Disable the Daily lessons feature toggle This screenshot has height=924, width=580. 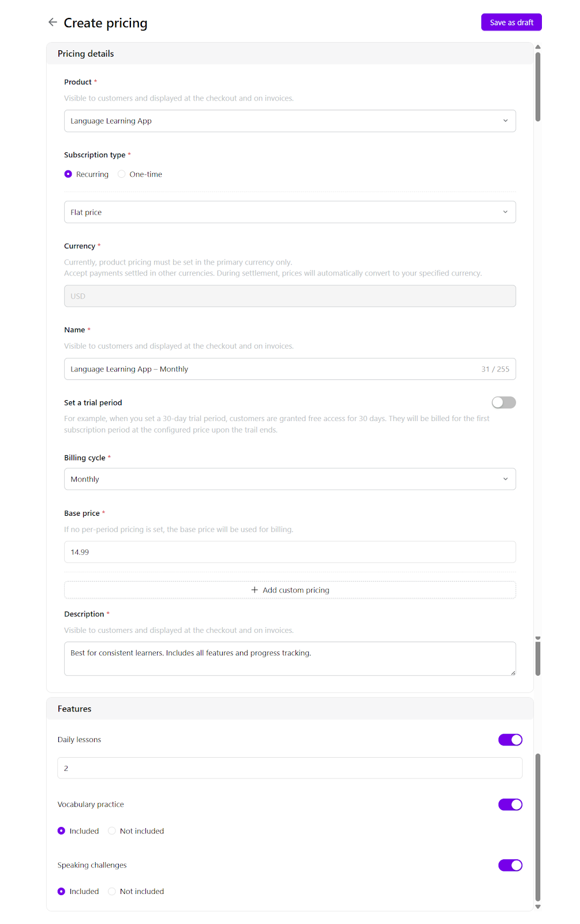click(510, 740)
